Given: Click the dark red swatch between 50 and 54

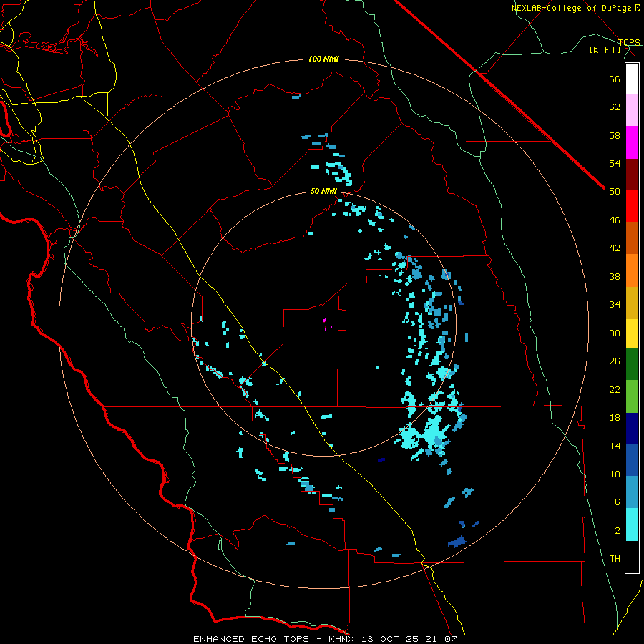Looking at the screenshot, I should [632, 175].
